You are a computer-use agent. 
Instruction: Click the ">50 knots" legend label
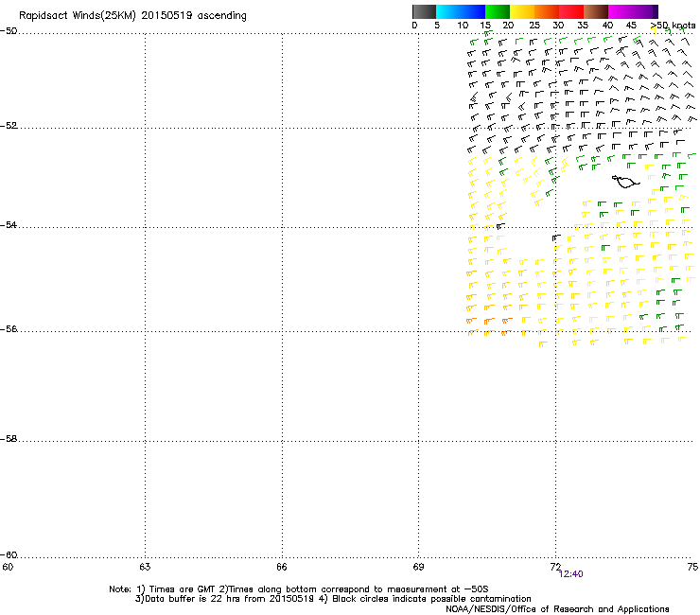coord(674,26)
